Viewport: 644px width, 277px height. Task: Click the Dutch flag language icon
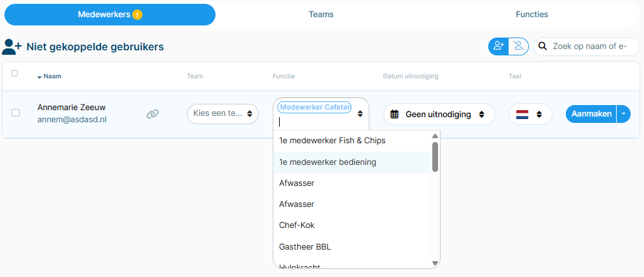point(522,115)
